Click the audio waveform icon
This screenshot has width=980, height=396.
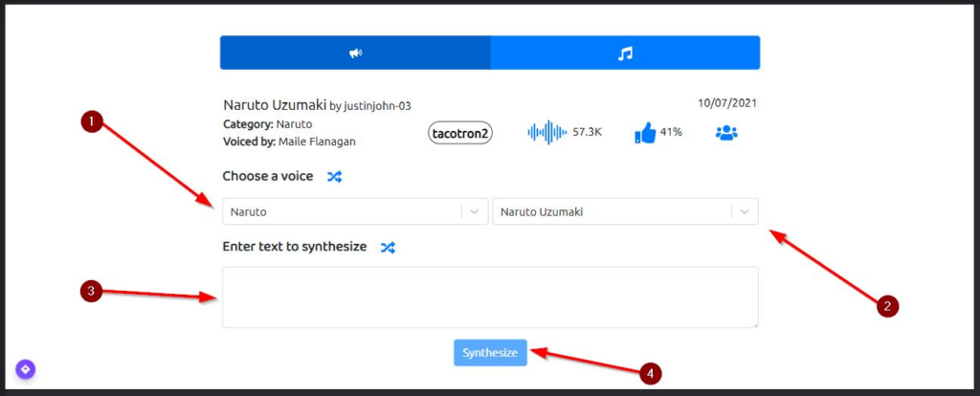coord(546,133)
